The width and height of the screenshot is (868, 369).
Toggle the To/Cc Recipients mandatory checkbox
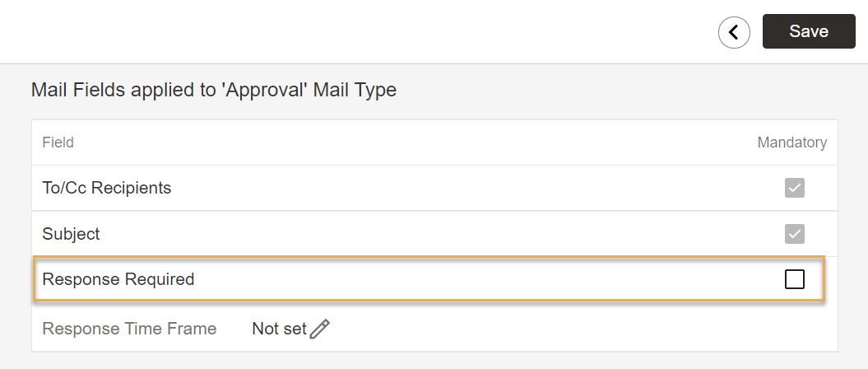pos(795,189)
